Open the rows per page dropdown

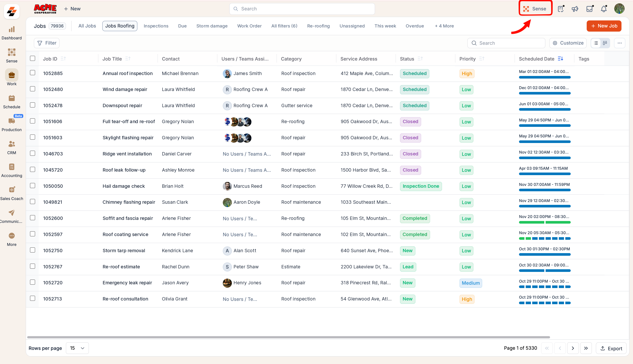tap(77, 348)
